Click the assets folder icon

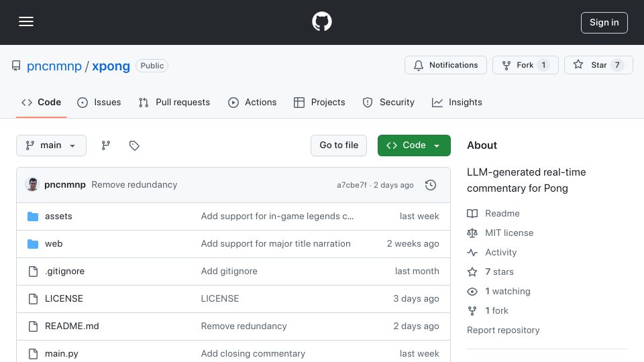[x=33, y=217]
